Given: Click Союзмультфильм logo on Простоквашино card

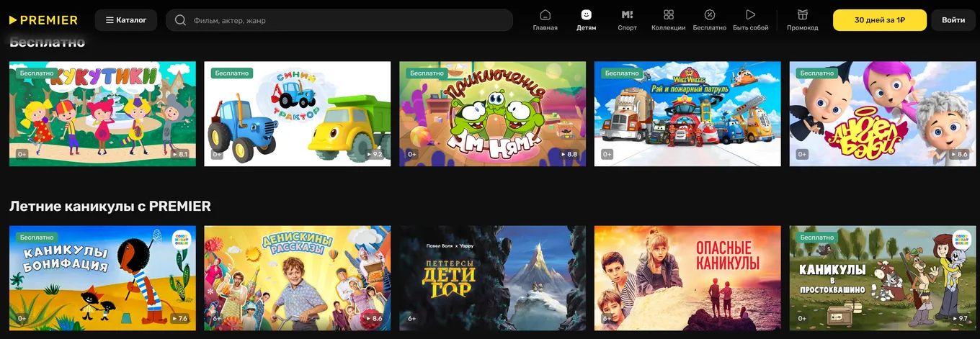Looking at the screenshot, I should [961, 241].
